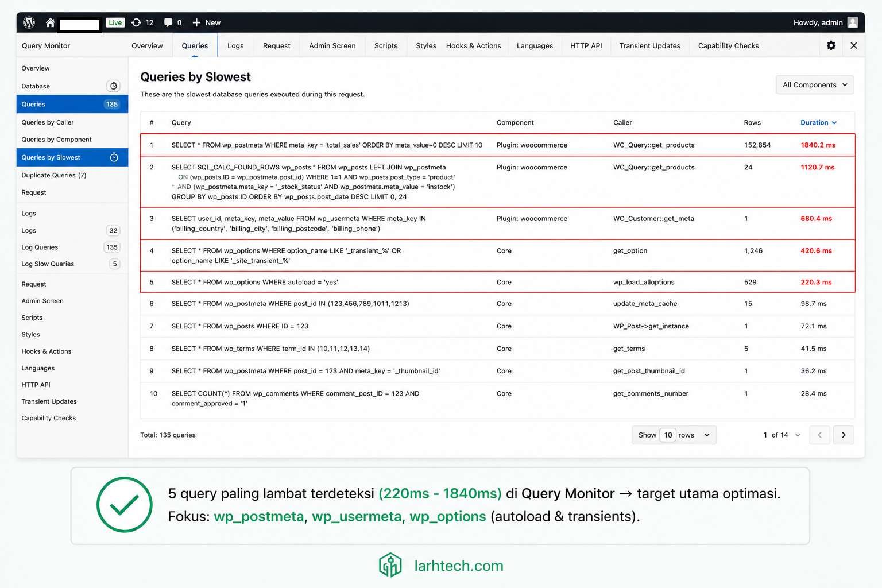
Task: Switch to the Transient Updates tab
Action: [x=649, y=45]
